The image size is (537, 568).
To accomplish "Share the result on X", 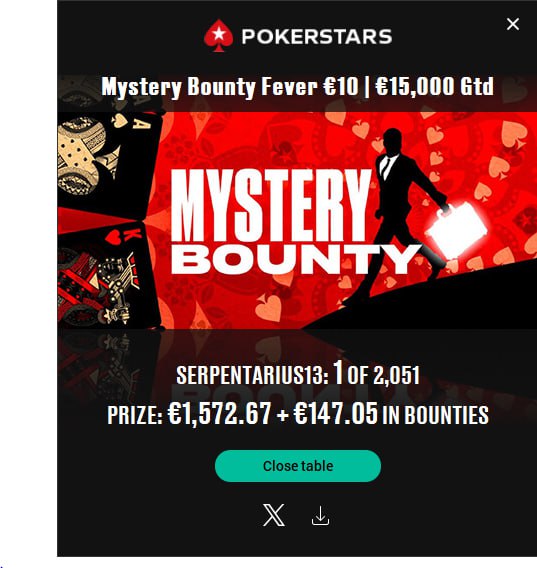I will coord(274,515).
